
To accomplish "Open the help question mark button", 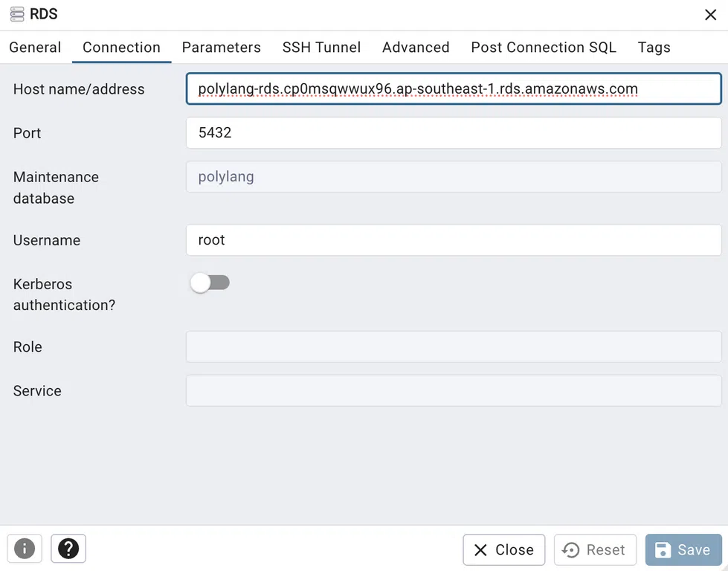I will pyautogui.click(x=68, y=549).
